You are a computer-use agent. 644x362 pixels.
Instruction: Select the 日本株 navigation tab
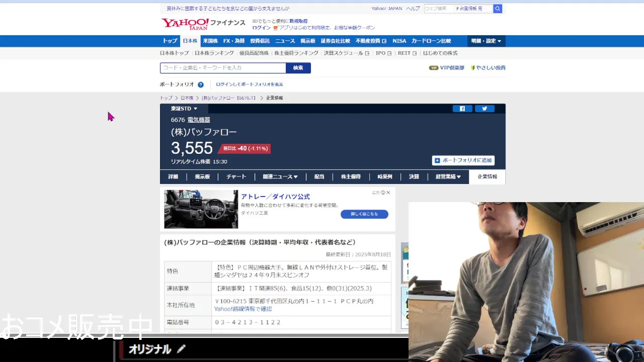190,41
